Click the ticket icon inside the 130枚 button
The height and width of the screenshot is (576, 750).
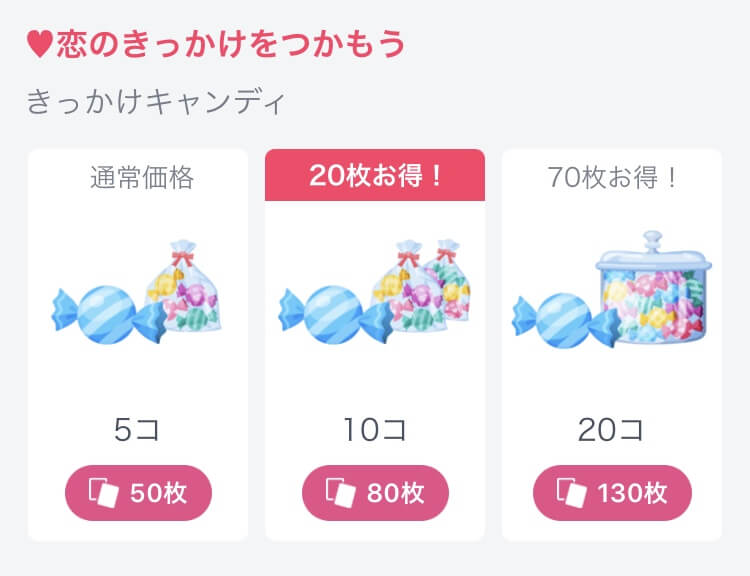(573, 493)
